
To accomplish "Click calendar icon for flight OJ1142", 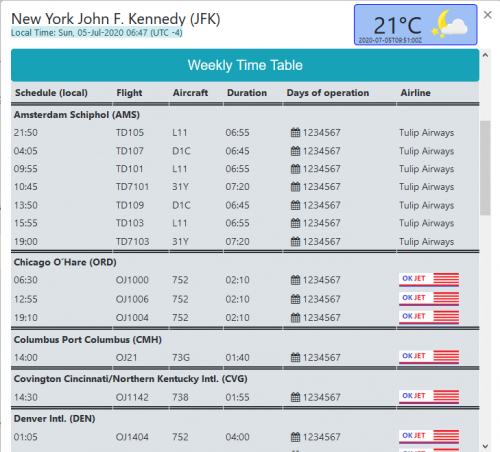I will [x=295, y=397].
